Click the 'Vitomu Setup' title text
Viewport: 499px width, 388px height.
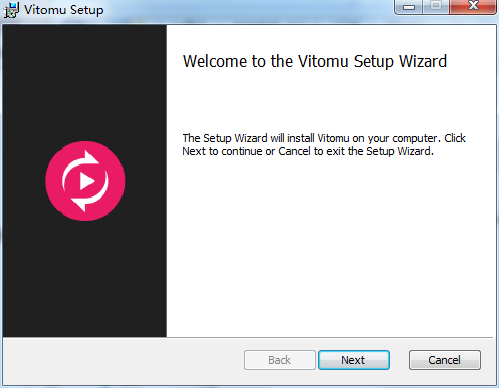point(64,10)
